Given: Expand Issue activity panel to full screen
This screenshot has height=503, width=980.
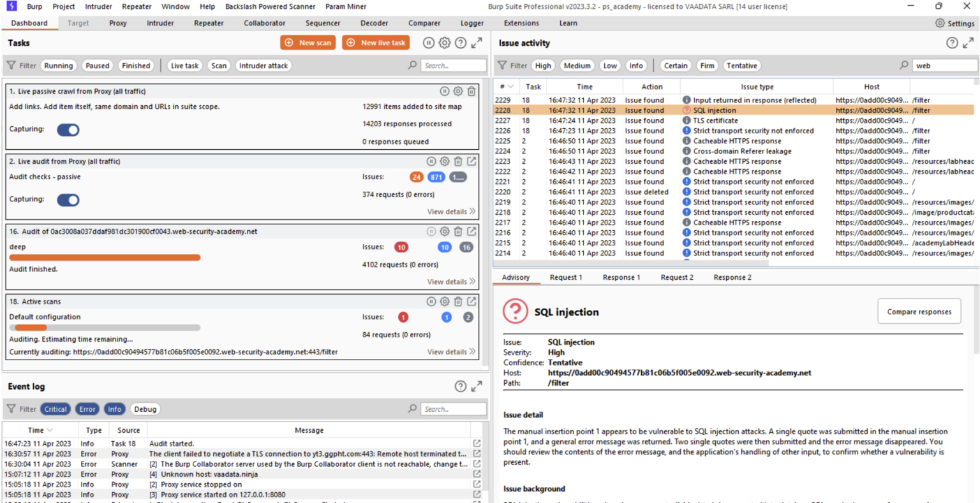Looking at the screenshot, I should 969,43.
